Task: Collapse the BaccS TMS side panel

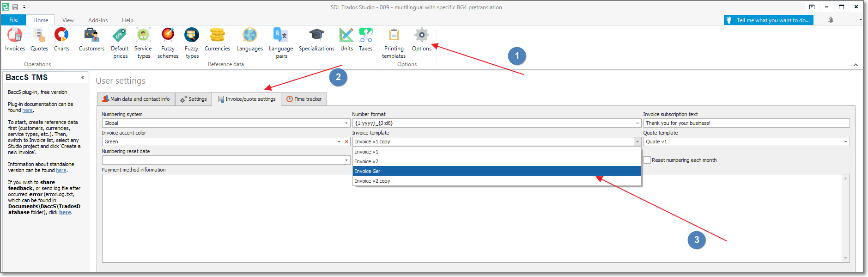Action: (x=83, y=77)
